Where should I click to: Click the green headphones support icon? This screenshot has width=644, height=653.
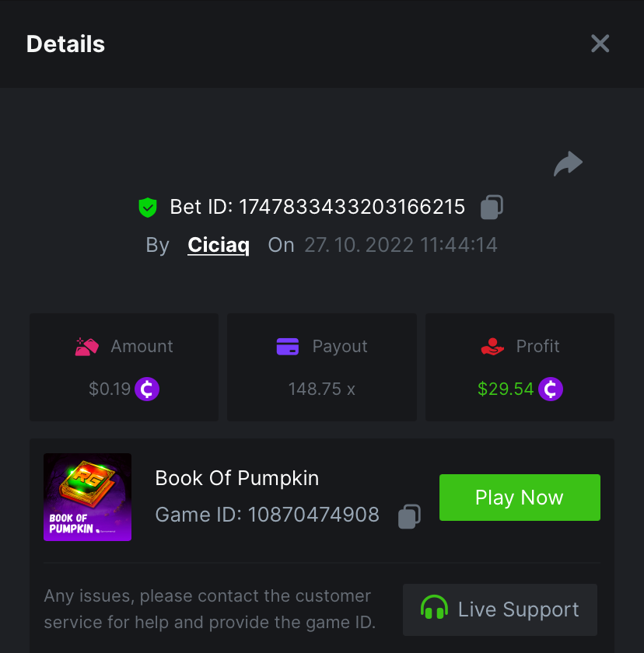[x=434, y=609]
